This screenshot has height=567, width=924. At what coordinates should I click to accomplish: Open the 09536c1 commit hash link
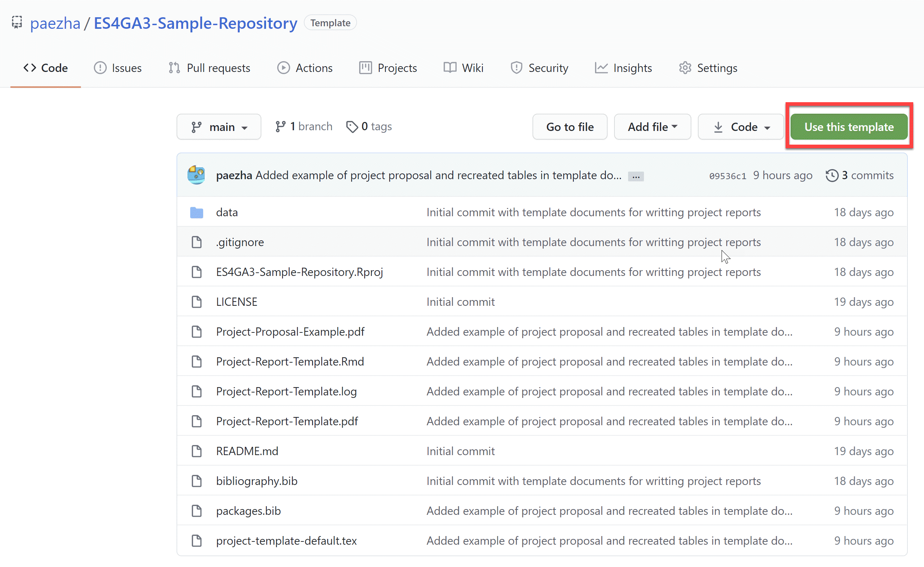pyautogui.click(x=727, y=176)
